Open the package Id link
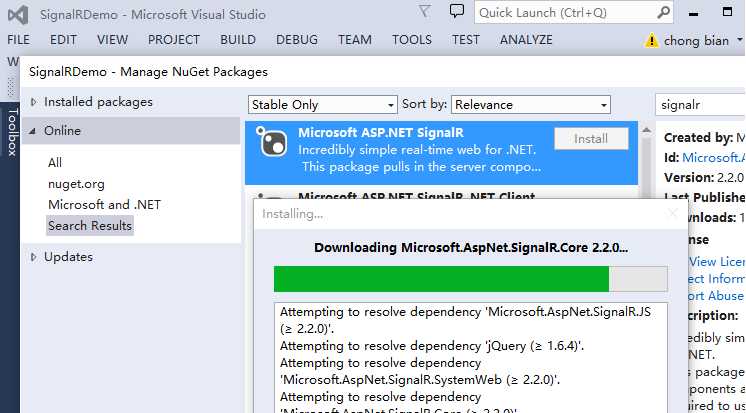 [x=714, y=157]
